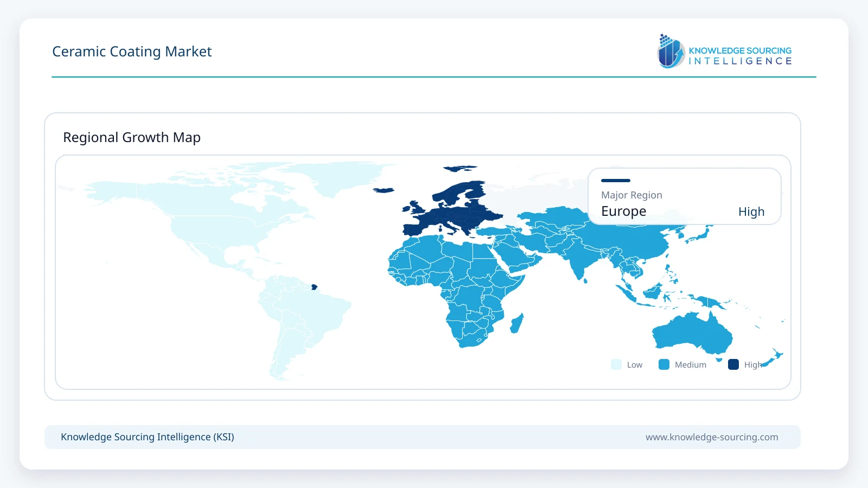The image size is (868, 488).
Task: Select Madagascar on the map
Action: [x=517, y=323]
